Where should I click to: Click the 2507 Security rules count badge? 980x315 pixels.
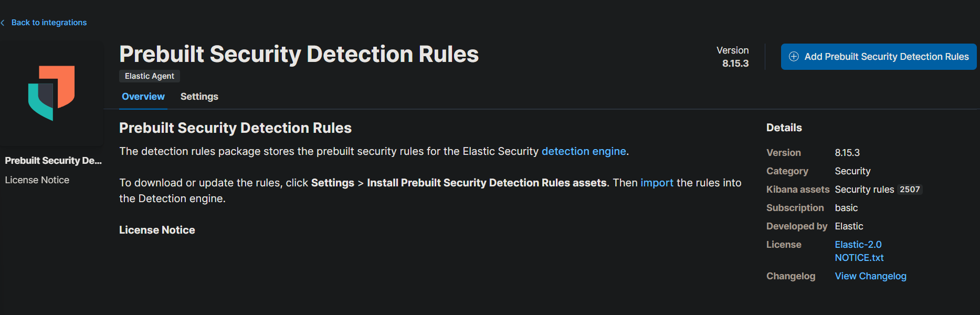[x=910, y=190]
